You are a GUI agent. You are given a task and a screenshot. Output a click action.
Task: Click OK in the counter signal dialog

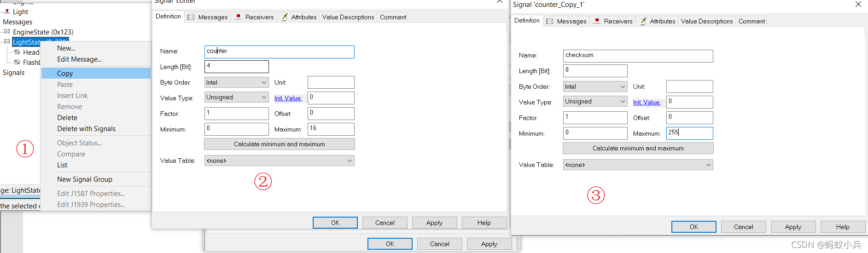pyautogui.click(x=335, y=223)
